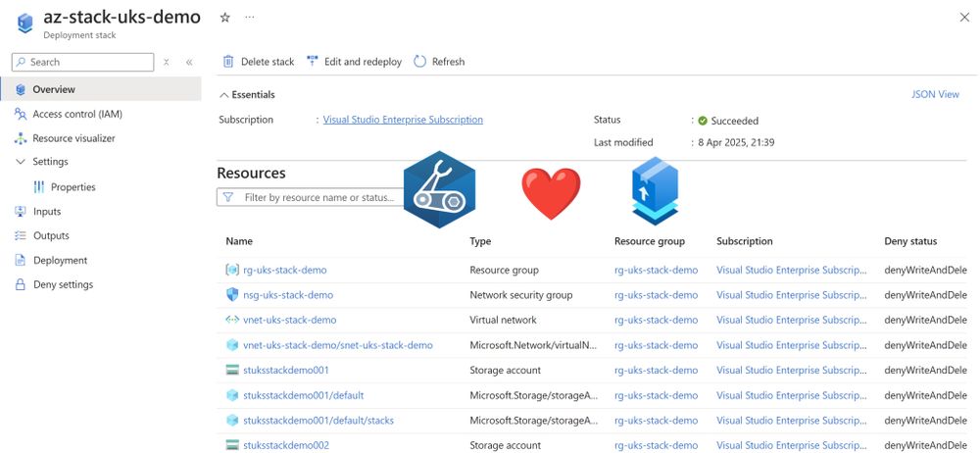Click Edit and redeploy

tap(355, 62)
